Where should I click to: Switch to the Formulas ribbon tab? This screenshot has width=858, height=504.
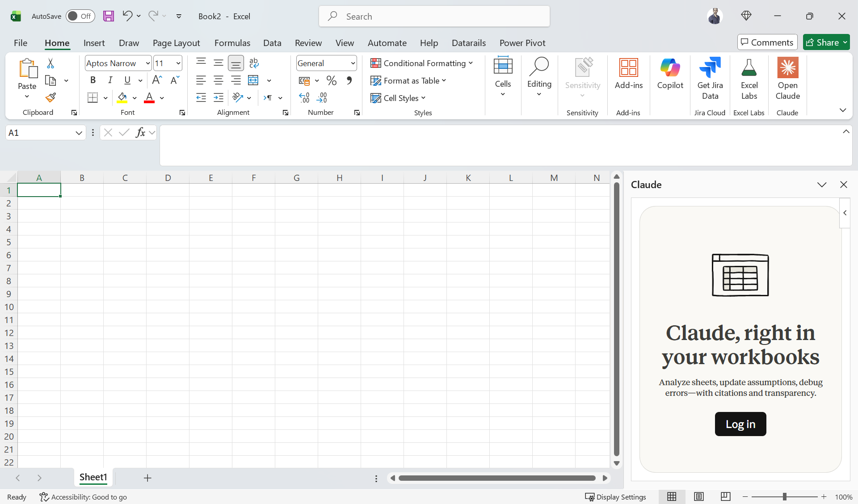[x=232, y=43]
